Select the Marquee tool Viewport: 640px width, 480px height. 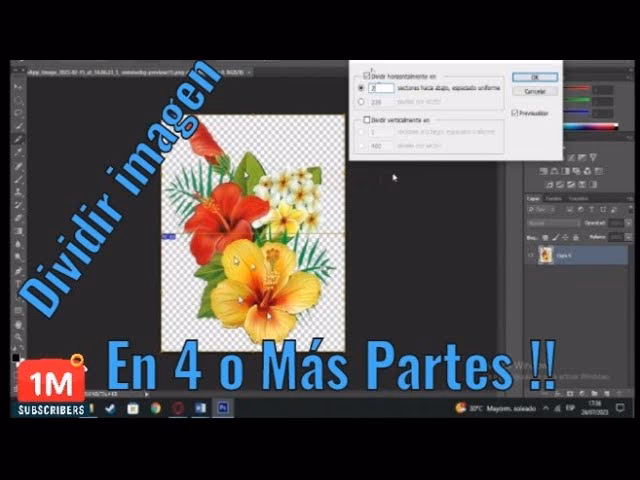point(18,100)
